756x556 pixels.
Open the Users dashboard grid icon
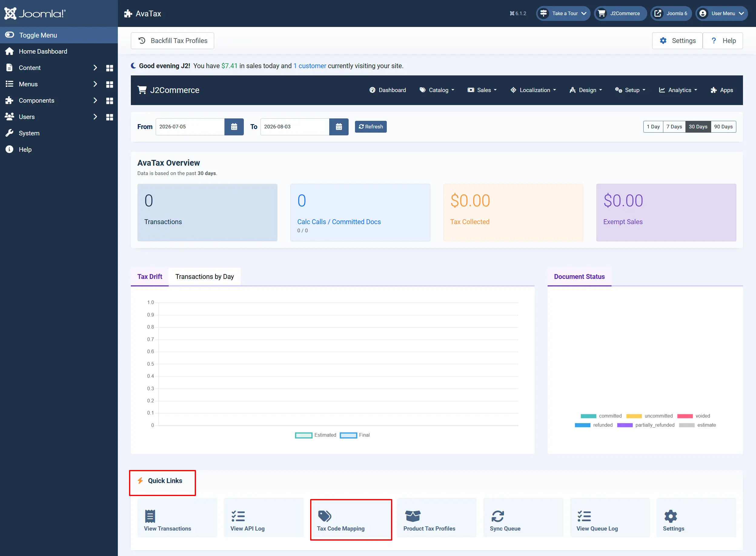[x=109, y=117]
